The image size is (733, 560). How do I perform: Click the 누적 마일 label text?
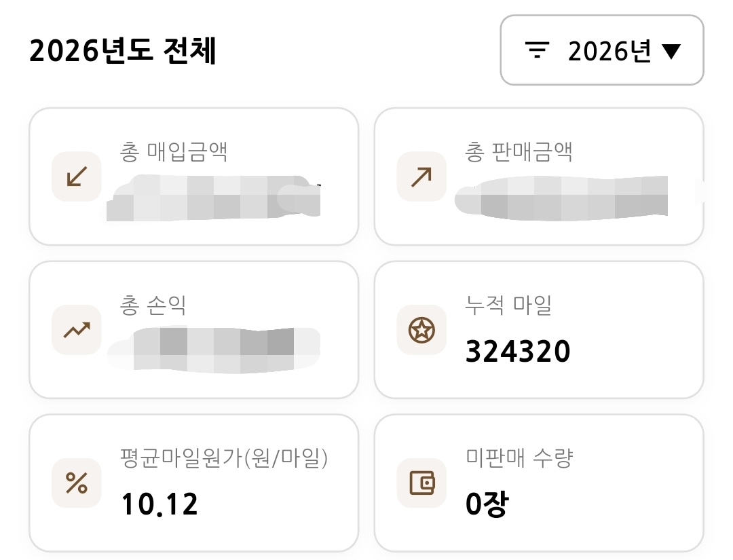click(508, 305)
